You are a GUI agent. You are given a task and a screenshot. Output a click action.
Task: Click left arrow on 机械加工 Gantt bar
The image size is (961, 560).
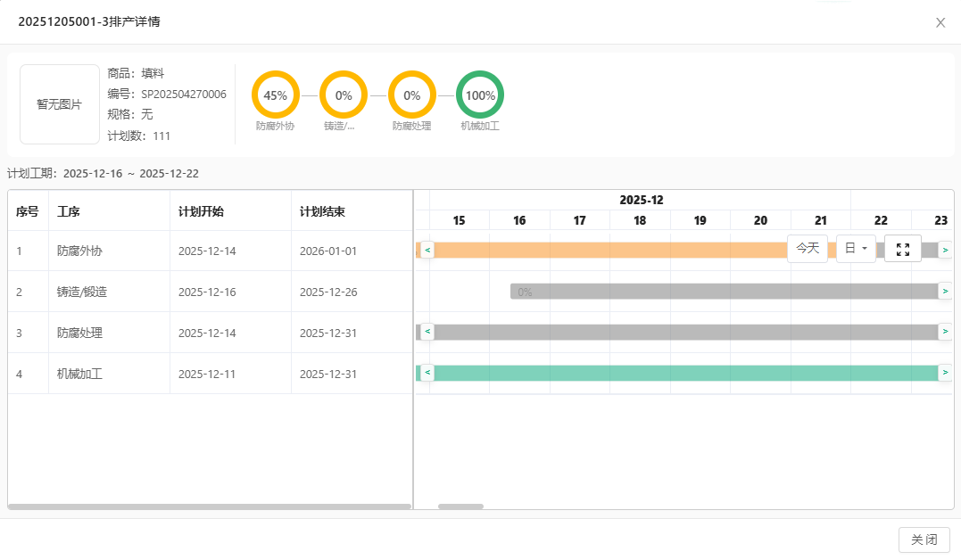(427, 372)
